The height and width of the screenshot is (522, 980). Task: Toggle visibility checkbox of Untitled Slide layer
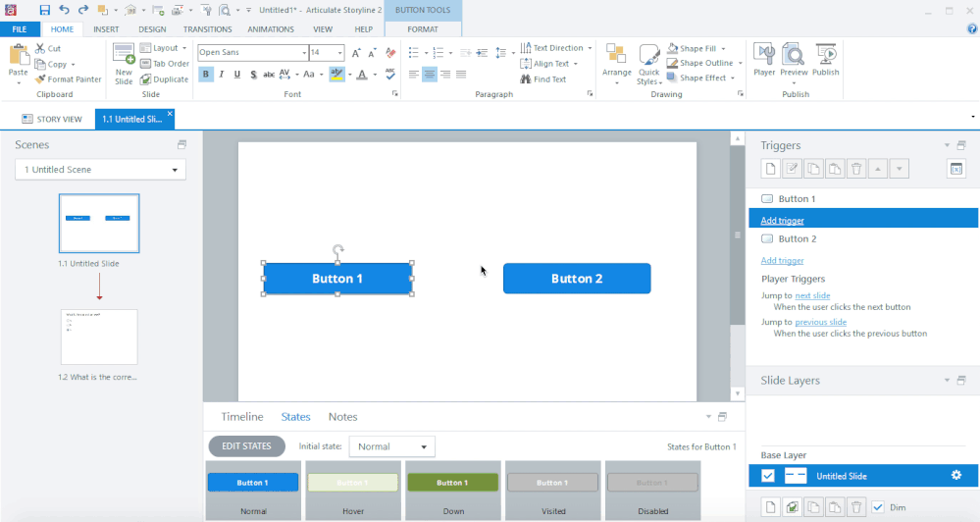click(x=768, y=476)
